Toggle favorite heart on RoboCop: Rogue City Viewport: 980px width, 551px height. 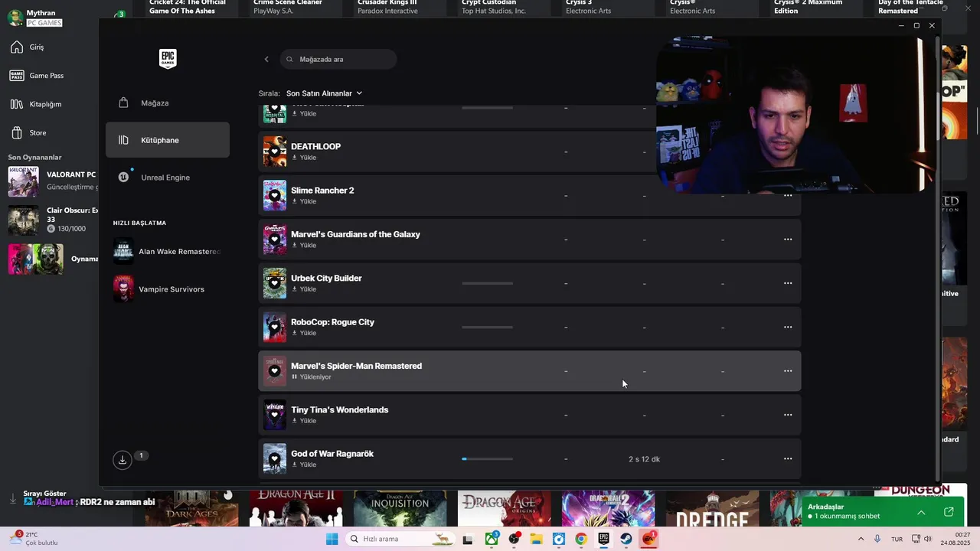click(x=275, y=328)
